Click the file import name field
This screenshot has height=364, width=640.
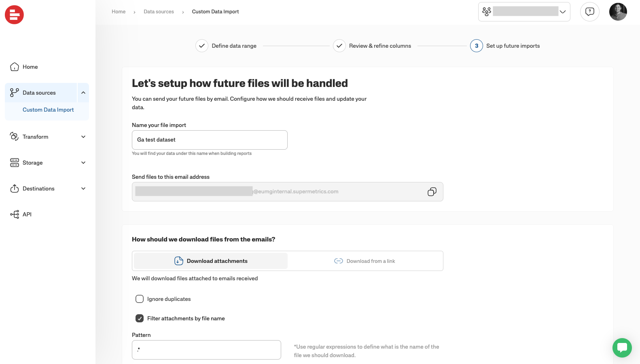(x=210, y=140)
